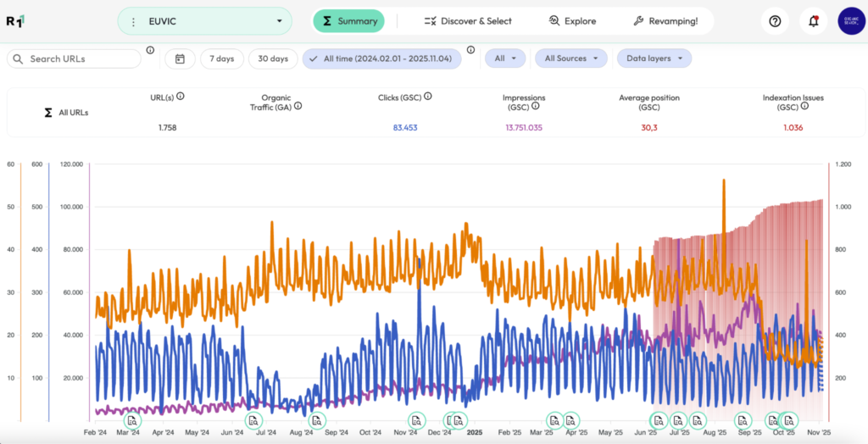The width and height of the screenshot is (868, 444).
Task: Click the Mar '24 timeline event marker
Action: pos(132,419)
